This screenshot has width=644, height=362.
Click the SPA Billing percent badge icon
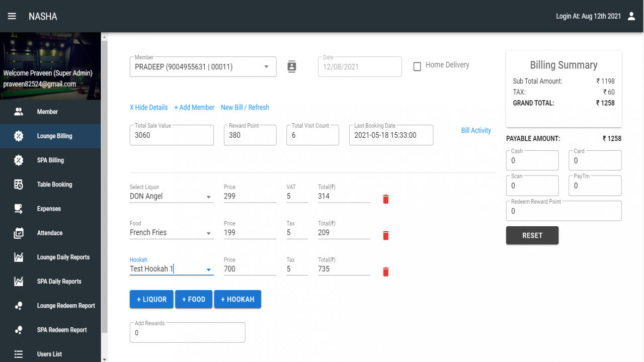(x=19, y=160)
